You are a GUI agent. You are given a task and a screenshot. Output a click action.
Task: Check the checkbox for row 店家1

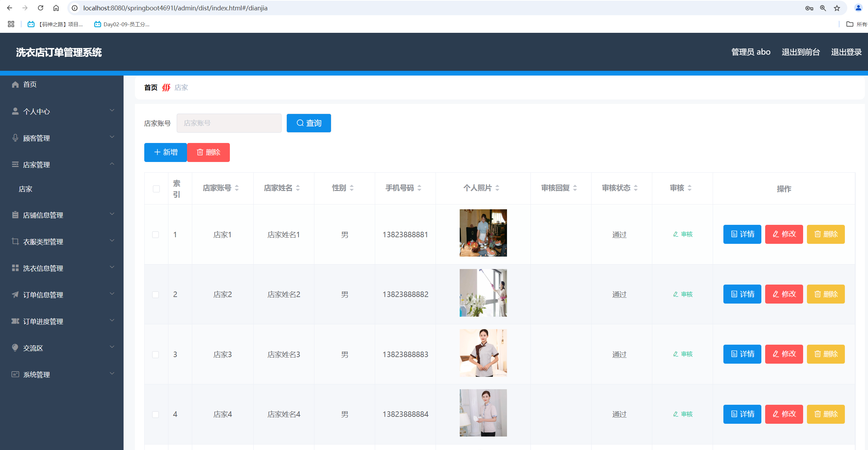click(156, 234)
